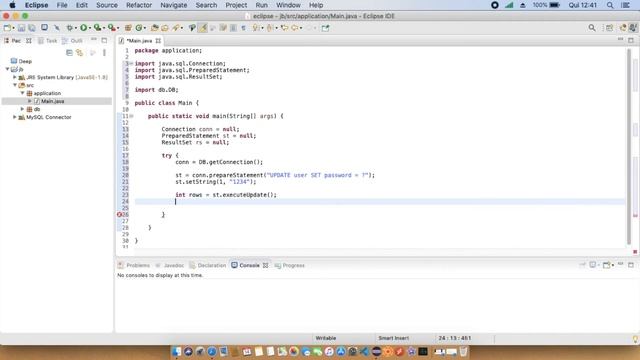Switch to the Java EE perspective icon
This screenshot has width=640, height=360.
[623, 28]
